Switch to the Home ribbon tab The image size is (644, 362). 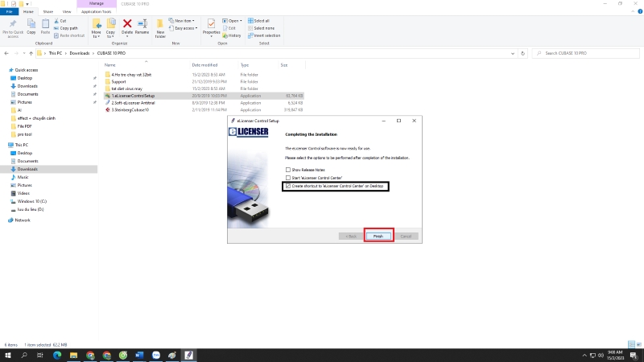pyautogui.click(x=28, y=11)
